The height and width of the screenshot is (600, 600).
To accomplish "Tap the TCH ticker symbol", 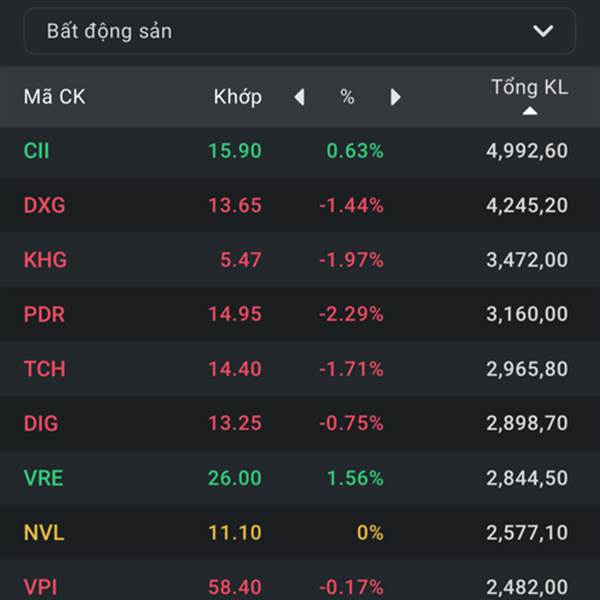I will coord(44,369).
